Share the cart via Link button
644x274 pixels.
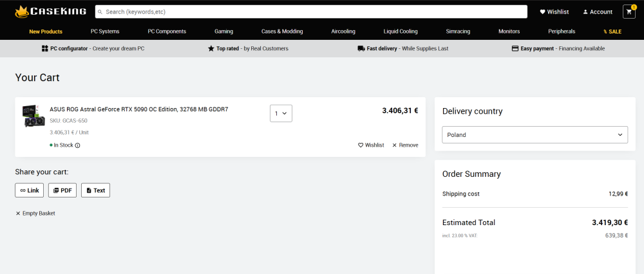tap(30, 190)
